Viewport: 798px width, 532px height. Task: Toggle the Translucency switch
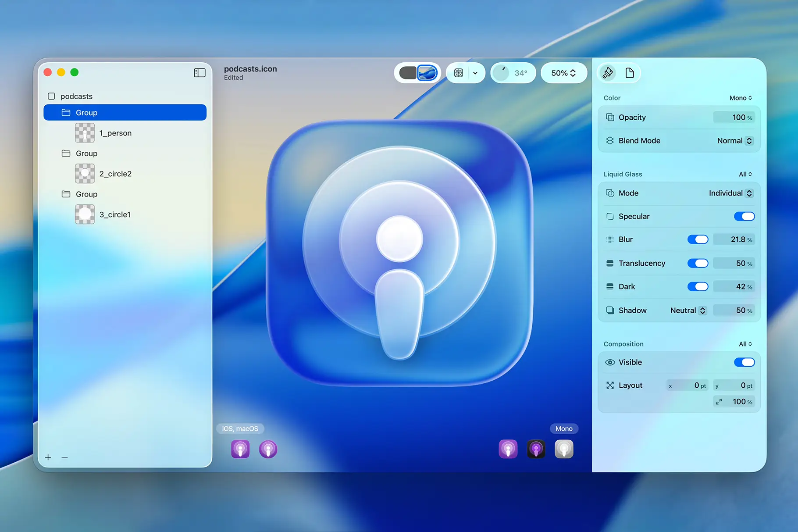(x=698, y=263)
